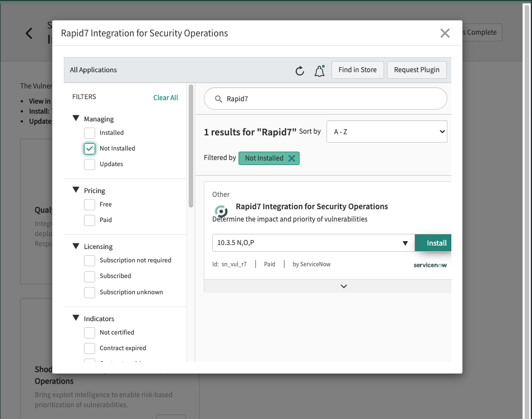The width and height of the screenshot is (532, 419).
Task: Click the 1 results for "Rapid7" heading
Action: (x=250, y=132)
